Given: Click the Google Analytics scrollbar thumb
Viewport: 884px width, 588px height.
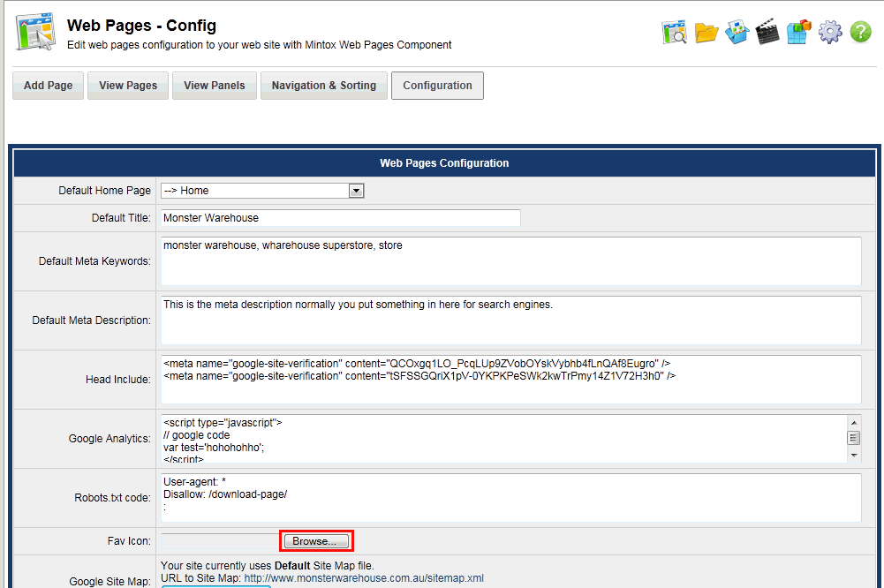Looking at the screenshot, I should click(x=854, y=438).
